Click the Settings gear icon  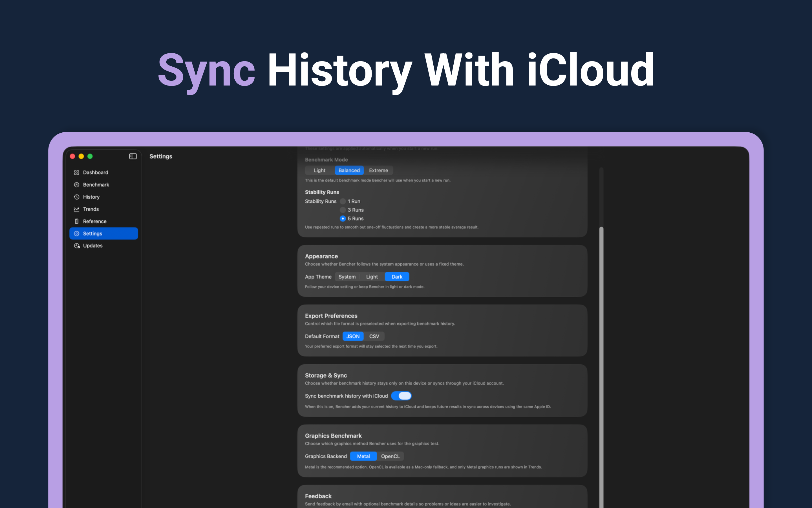[x=76, y=233]
